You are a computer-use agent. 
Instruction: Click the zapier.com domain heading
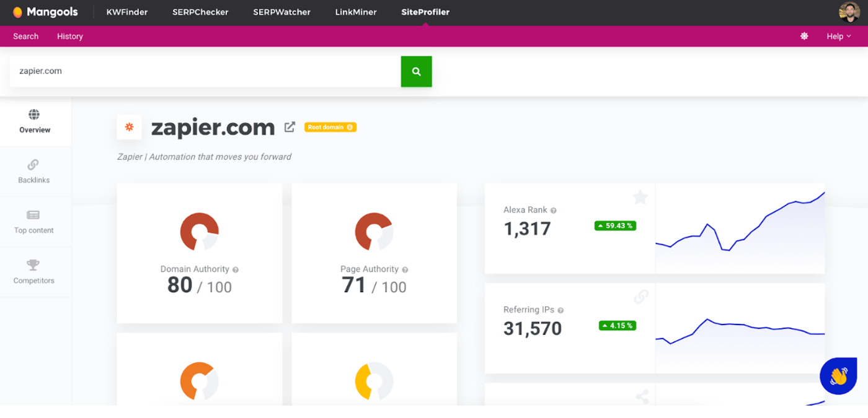point(213,128)
